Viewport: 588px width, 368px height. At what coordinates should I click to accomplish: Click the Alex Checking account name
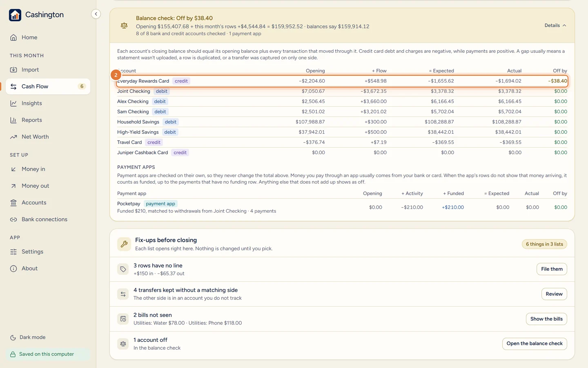click(133, 101)
